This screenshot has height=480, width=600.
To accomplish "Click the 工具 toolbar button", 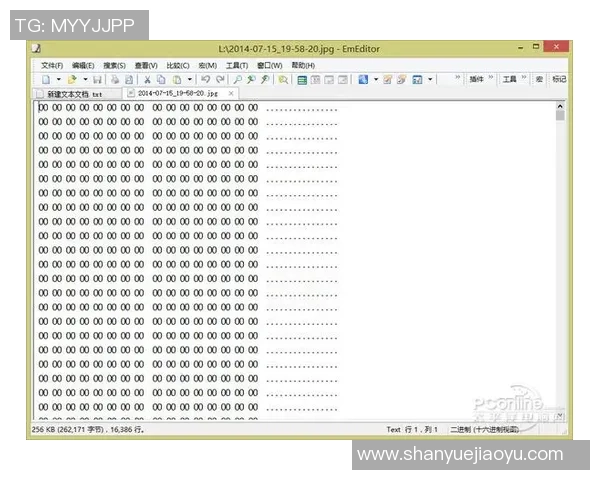I will click(509, 79).
